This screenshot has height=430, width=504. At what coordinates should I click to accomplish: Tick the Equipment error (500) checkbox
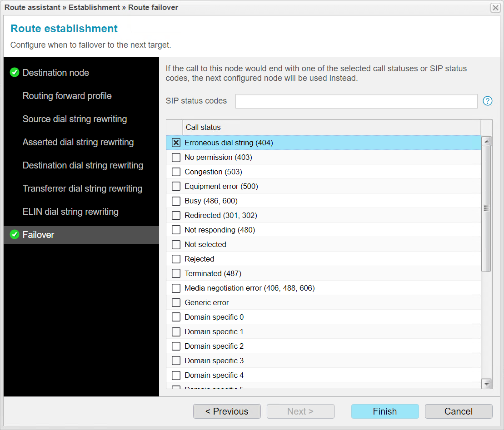pos(176,186)
